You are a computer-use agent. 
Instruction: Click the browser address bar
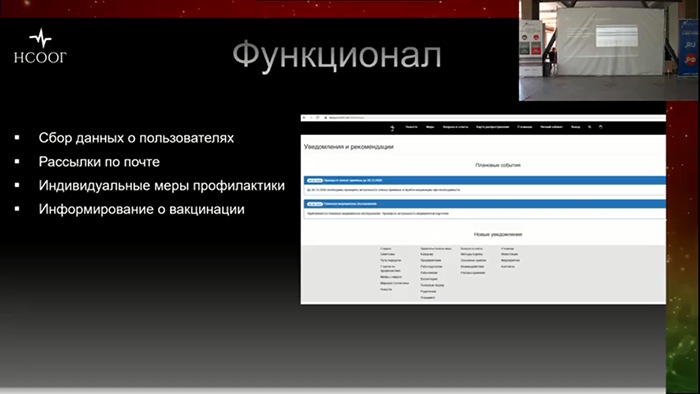point(491,118)
